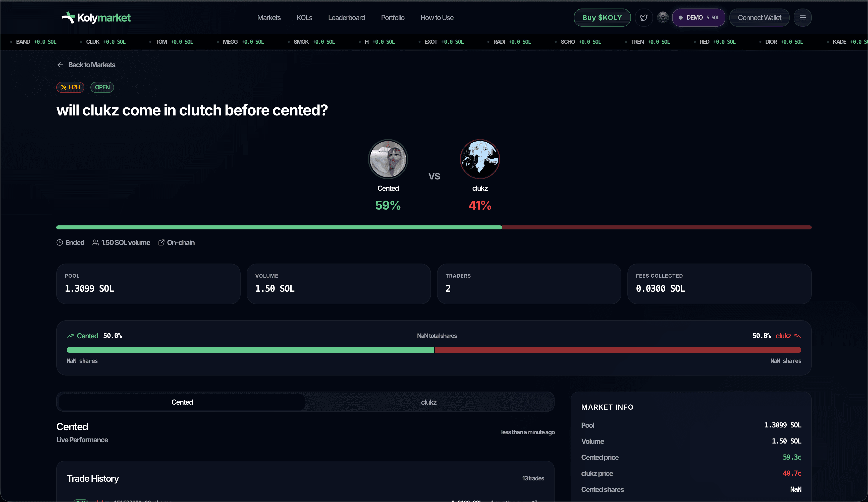Screen dimensions: 868x502
Task: Click the RADI ticker item
Action: pos(509,42)
